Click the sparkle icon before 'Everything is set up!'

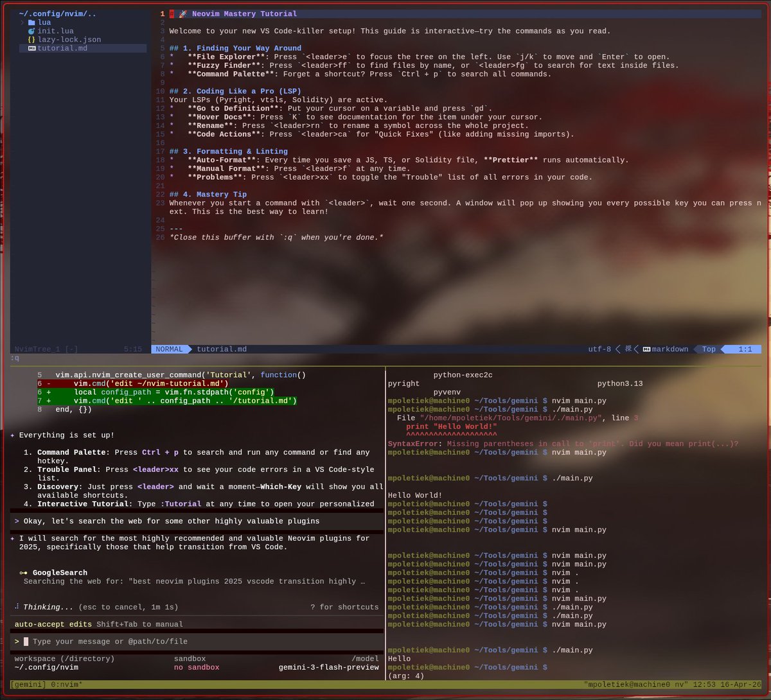click(13, 435)
